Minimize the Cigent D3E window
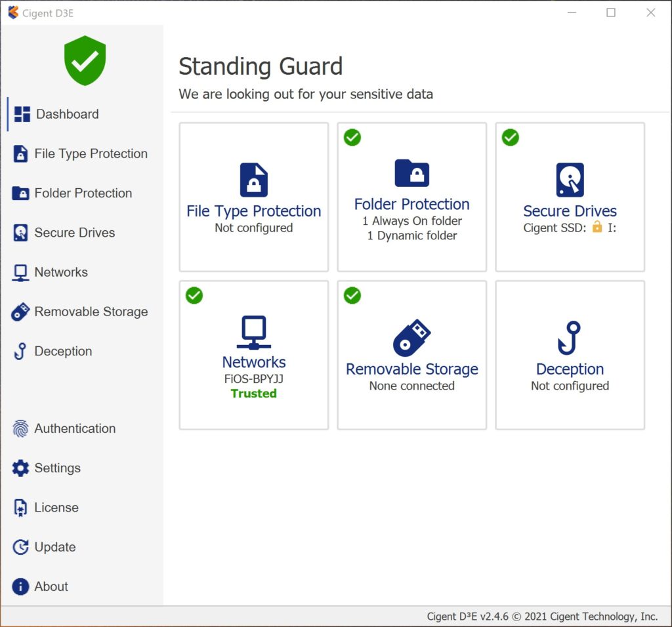The image size is (672, 627). pyautogui.click(x=572, y=13)
